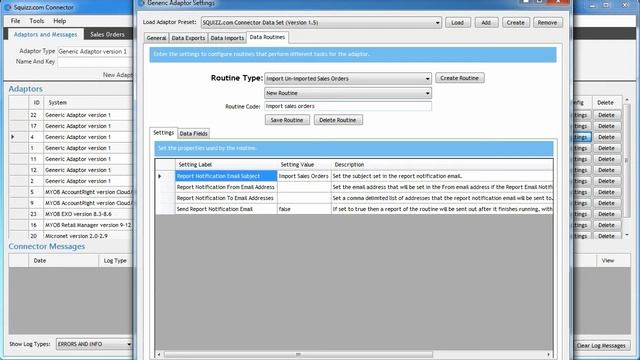Click the Clear Log Messages button
This screenshot has height=360, width=640.
click(x=601, y=345)
